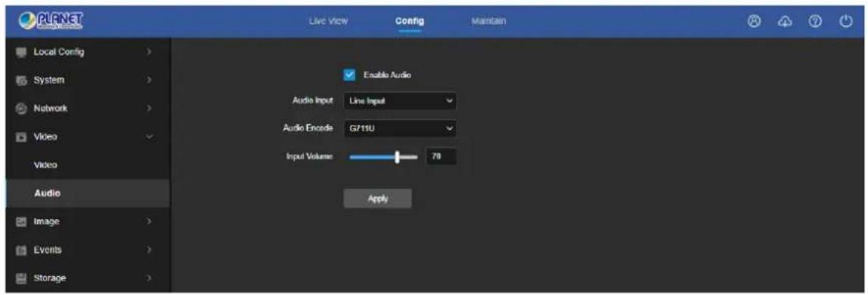Select the Config tab
The width and height of the screenshot is (868, 295).
tap(410, 21)
